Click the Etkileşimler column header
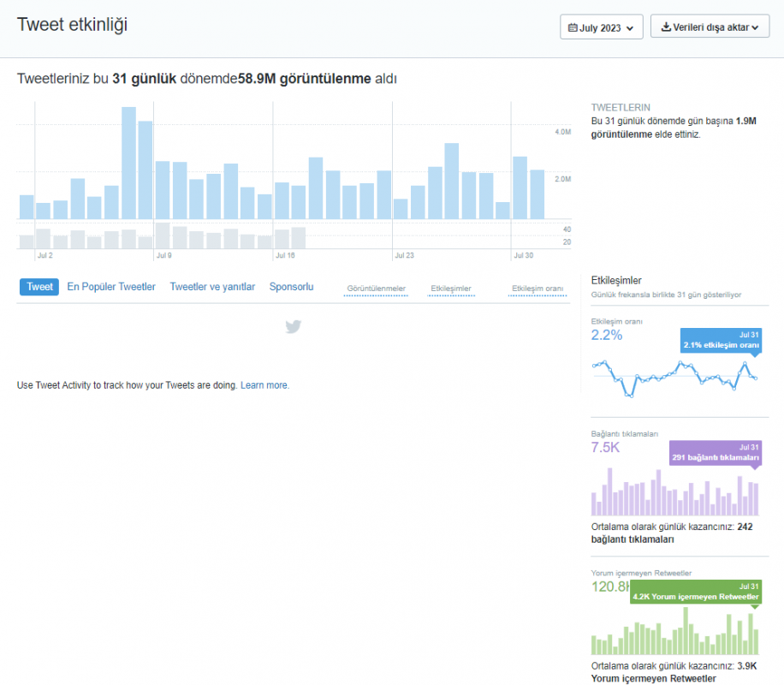 (451, 289)
